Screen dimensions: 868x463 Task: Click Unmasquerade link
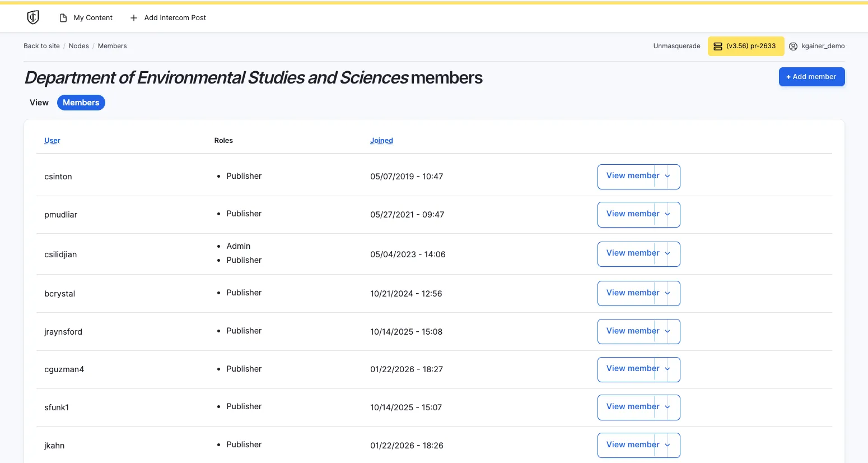click(676, 46)
